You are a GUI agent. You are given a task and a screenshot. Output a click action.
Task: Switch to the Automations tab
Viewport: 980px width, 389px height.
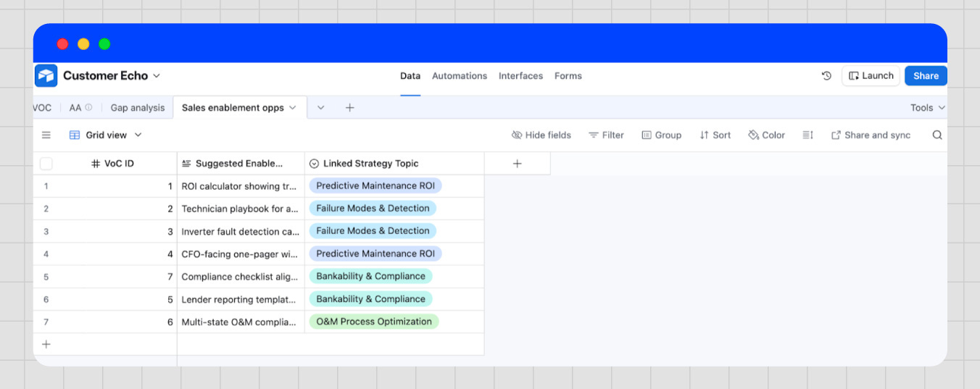(460, 75)
